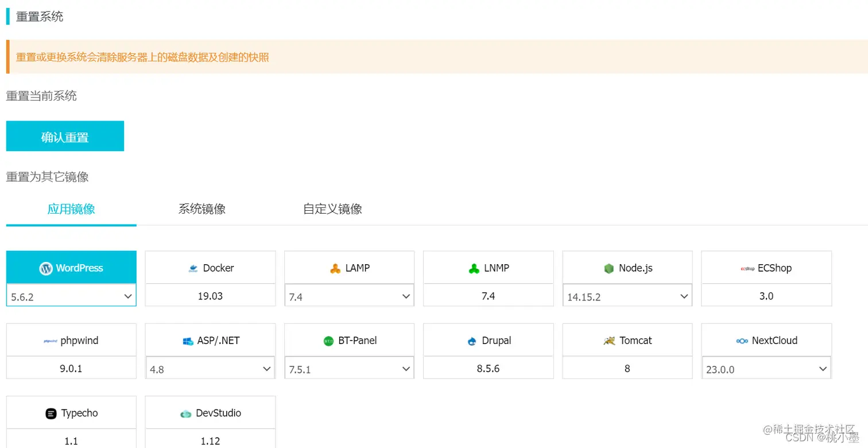Click the Tomcat version 8

627,369
